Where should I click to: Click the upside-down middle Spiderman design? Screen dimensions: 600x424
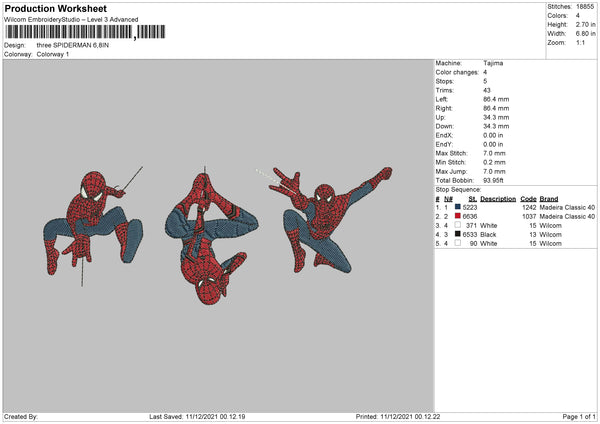pyautogui.click(x=211, y=236)
